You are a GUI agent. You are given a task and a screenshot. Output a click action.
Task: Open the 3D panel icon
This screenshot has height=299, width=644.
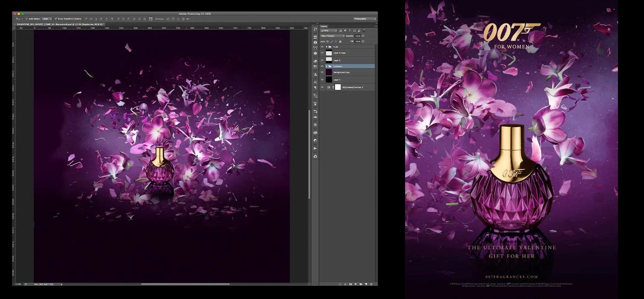coord(315,53)
